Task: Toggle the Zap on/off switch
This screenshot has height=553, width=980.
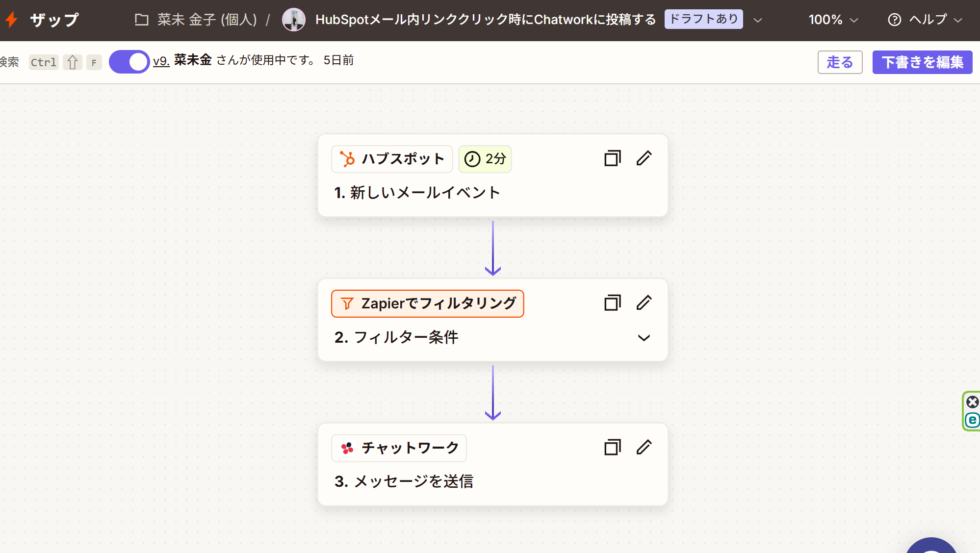Action: [x=129, y=62]
